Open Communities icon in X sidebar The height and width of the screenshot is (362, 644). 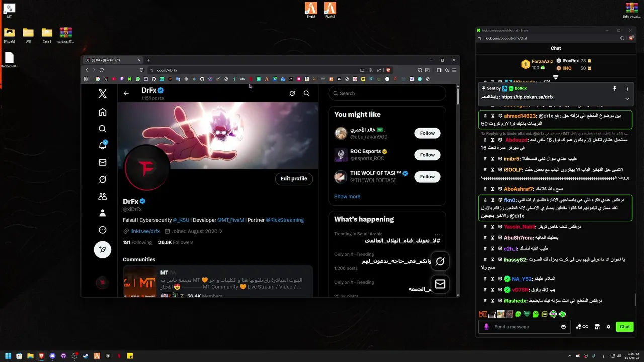coord(103,197)
